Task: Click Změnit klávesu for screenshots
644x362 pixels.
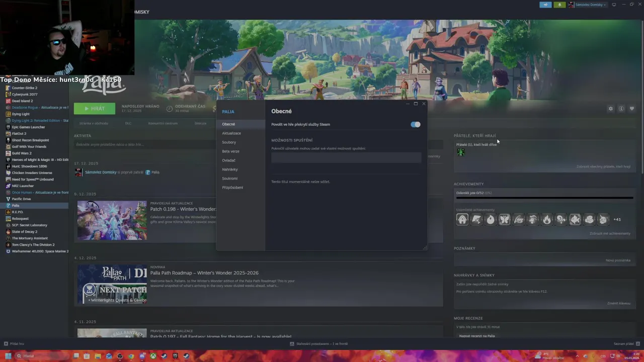Action: tap(618, 304)
